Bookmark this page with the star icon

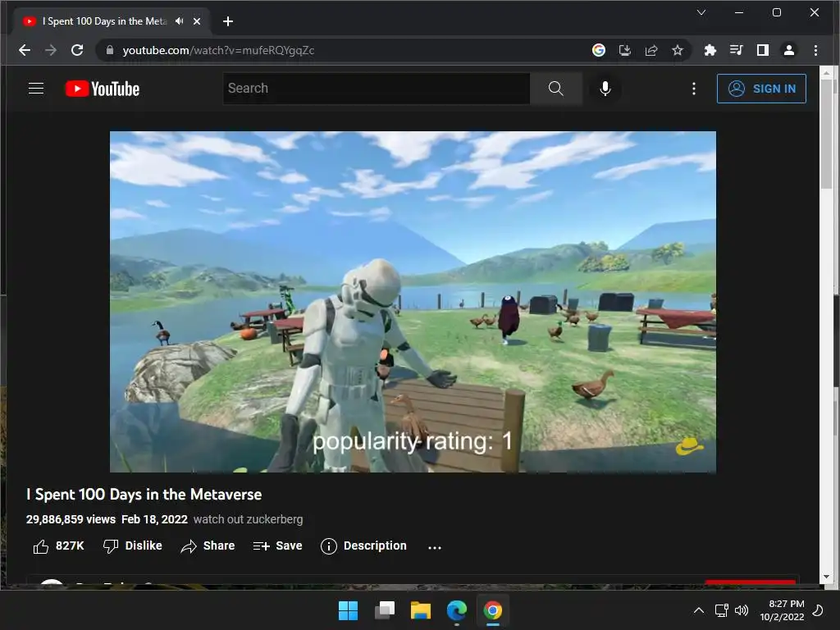point(677,50)
